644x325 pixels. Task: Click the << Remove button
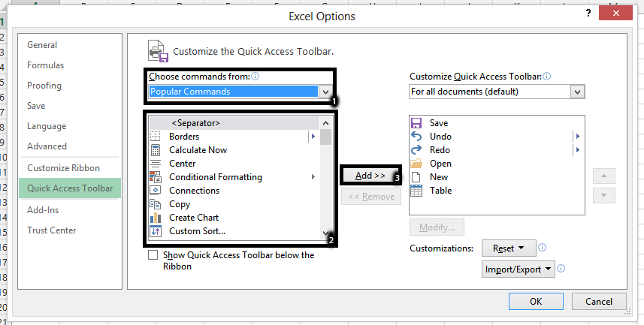371,197
